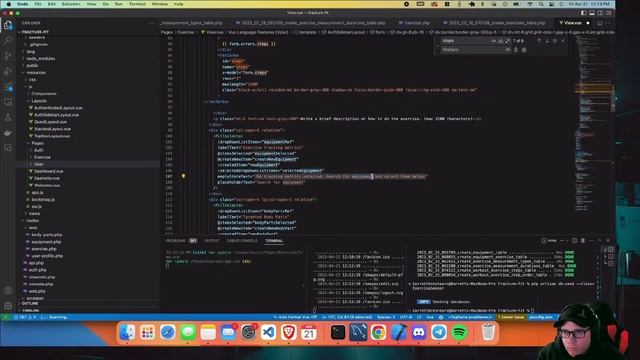Open the Manage gear icon in the activity bar
Screen dimensions: 640x360
(8, 306)
